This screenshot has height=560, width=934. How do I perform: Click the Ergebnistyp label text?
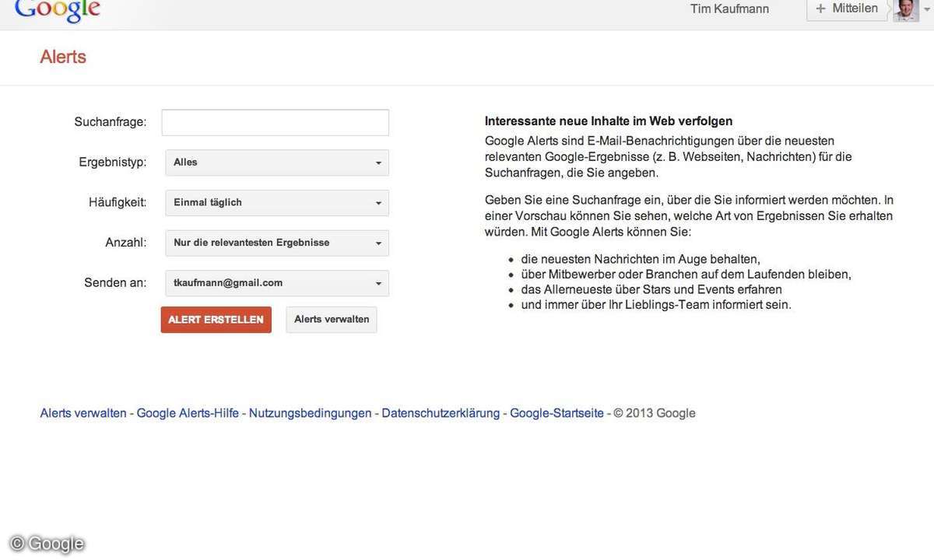(x=113, y=162)
